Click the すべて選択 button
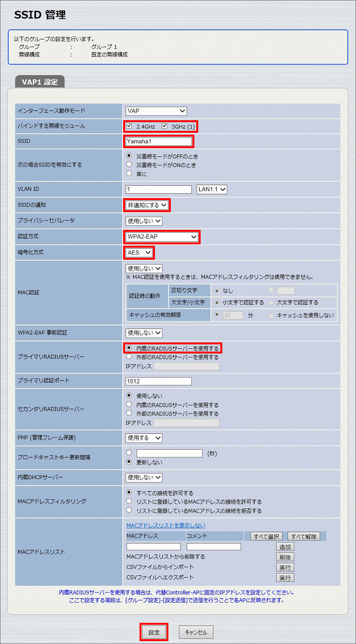This screenshot has width=356, height=644. [x=267, y=536]
